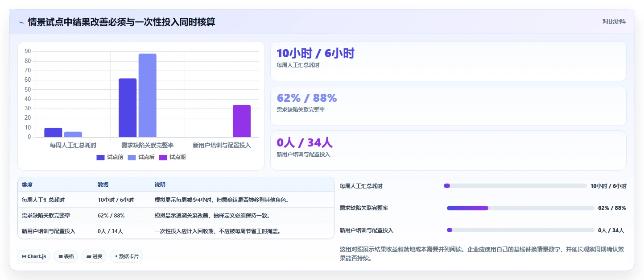Click the 说明 column header
Image resolution: width=644 pixels, height=280 pixels.
coord(160,185)
